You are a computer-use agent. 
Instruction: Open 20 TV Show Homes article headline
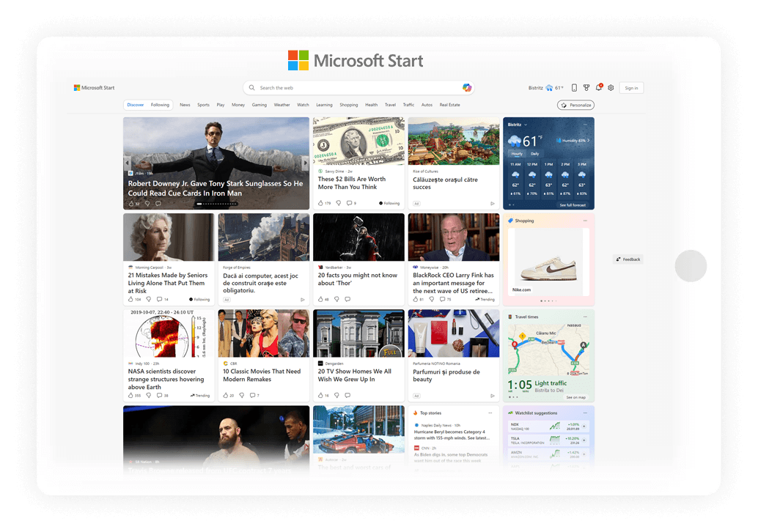point(354,375)
